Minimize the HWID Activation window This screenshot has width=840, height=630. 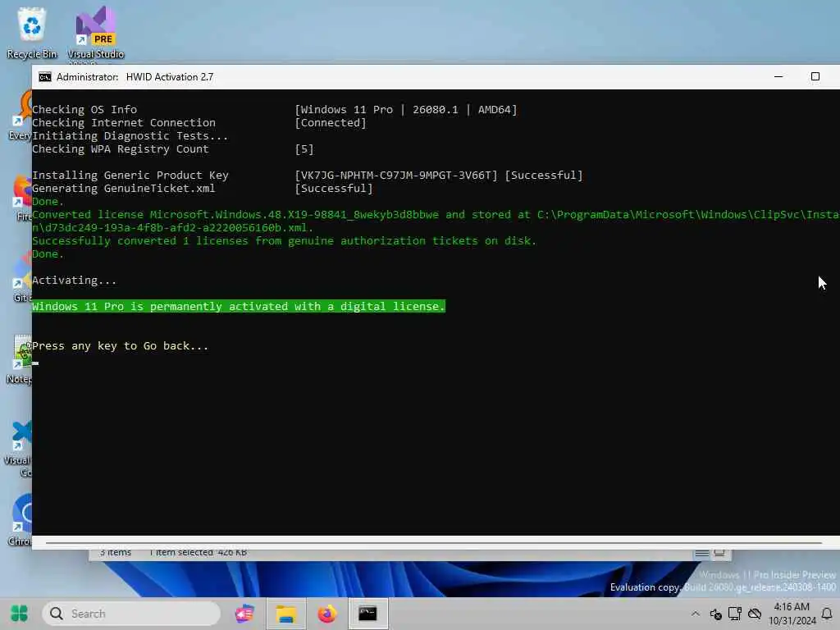click(778, 76)
